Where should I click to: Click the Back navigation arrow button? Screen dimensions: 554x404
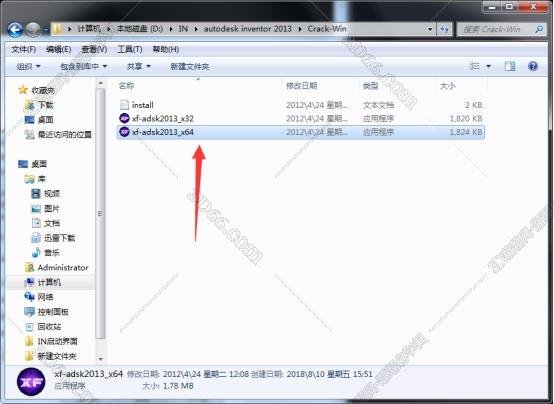(15, 30)
